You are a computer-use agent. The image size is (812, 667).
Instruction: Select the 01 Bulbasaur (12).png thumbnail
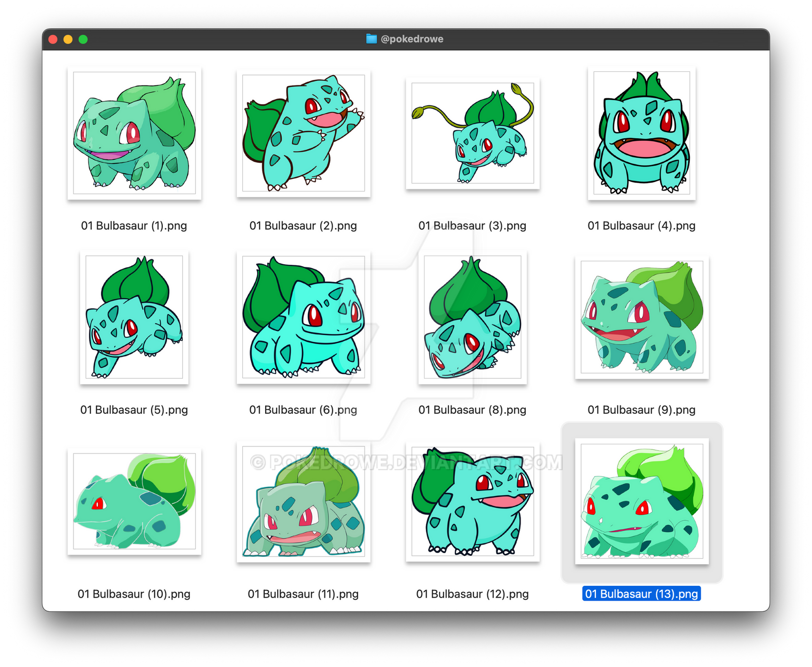(472, 501)
